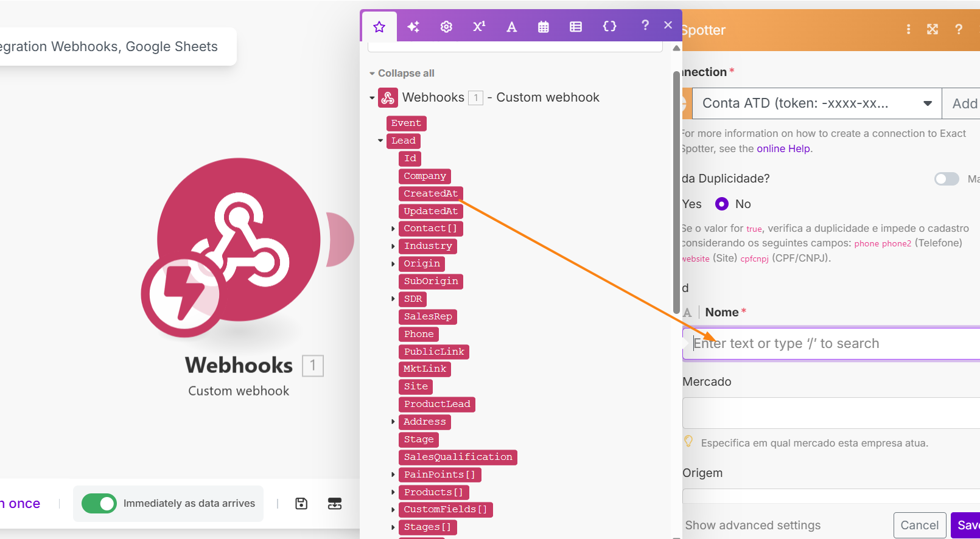Select the CreatedAt variable pill
The height and width of the screenshot is (539, 980).
(431, 194)
